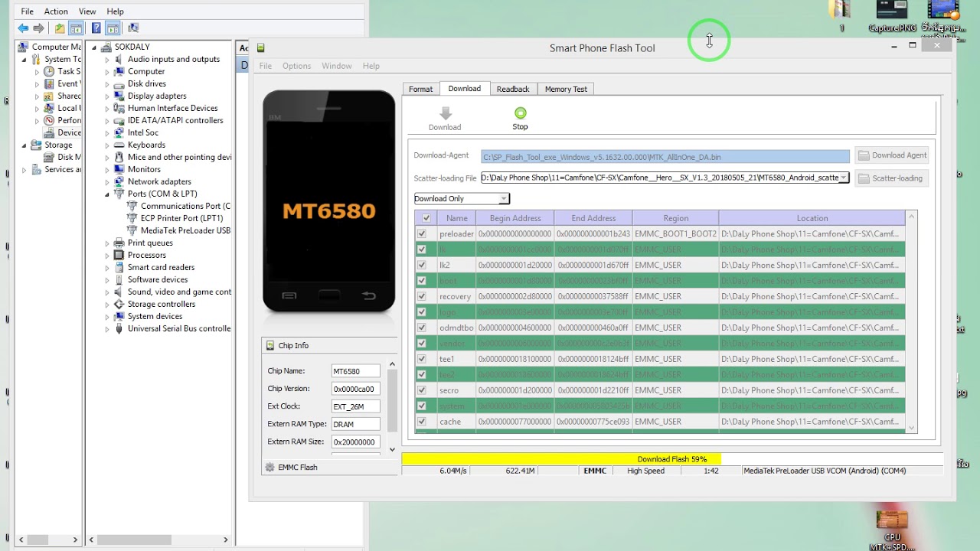Image resolution: width=980 pixels, height=551 pixels.
Task: Click the Chip Name MT6580 field
Action: (x=356, y=371)
